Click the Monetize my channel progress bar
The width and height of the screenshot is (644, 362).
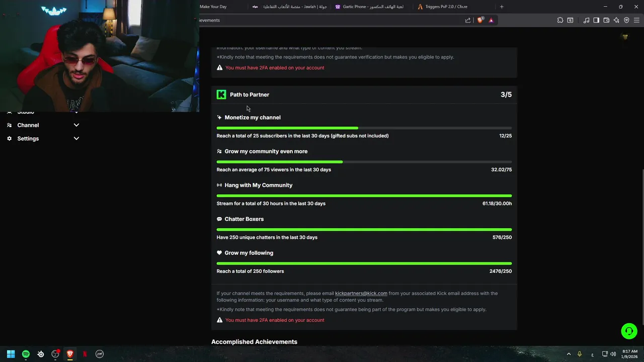tap(364, 128)
